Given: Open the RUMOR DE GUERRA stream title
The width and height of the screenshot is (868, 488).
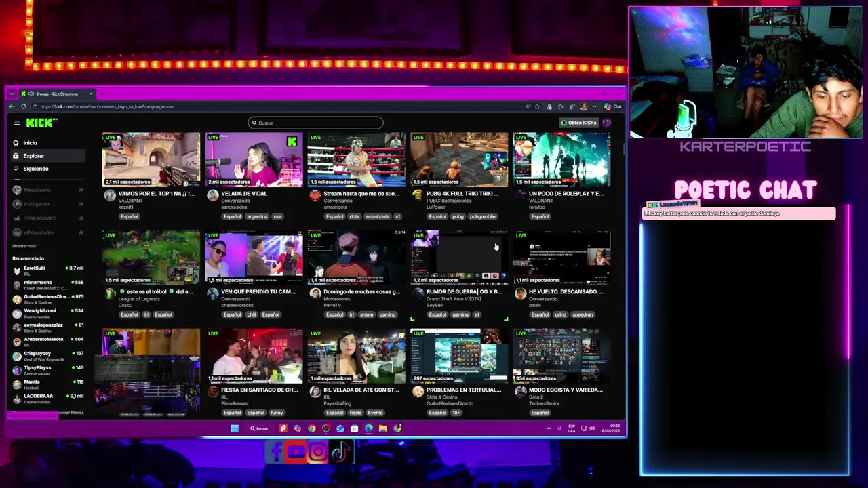Looking at the screenshot, I should click(465, 292).
